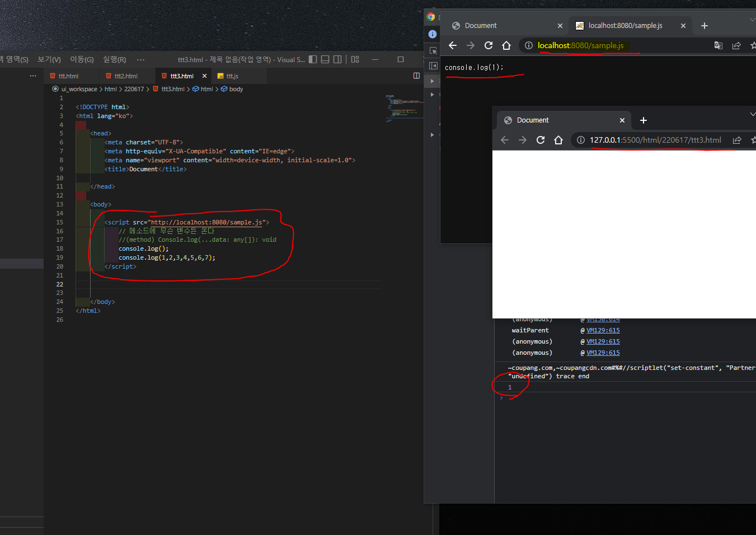
Task: Click the Chrome logo icon at left edge
Action: [x=431, y=17]
